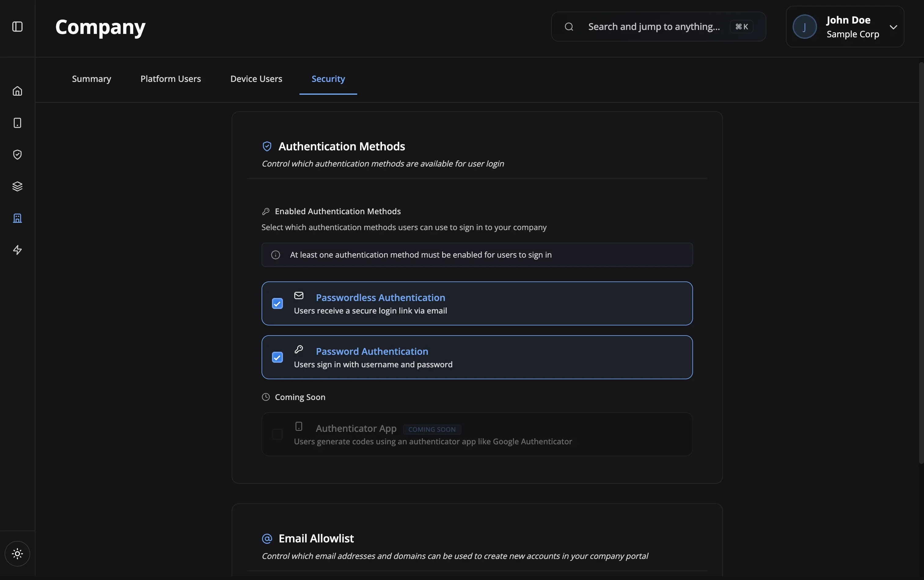Click the search magnifier icon
The height and width of the screenshot is (580, 924).
pos(569,27)
